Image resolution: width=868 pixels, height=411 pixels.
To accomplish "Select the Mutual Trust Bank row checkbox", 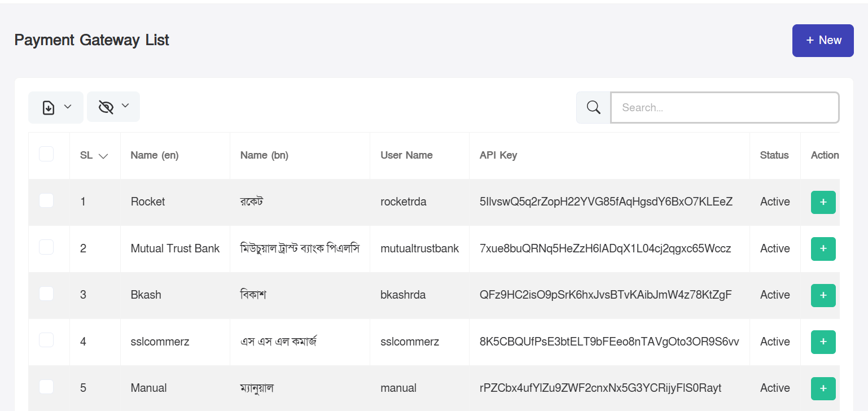I will coord(46,247).
